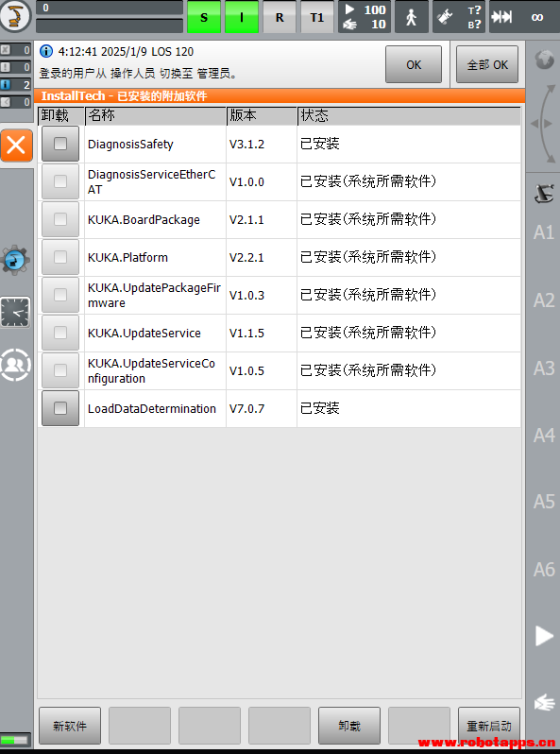Click the KUKA.Platform name cell
Image resolution: width=560 pixels, height=754 pixels.
point(155,257)
